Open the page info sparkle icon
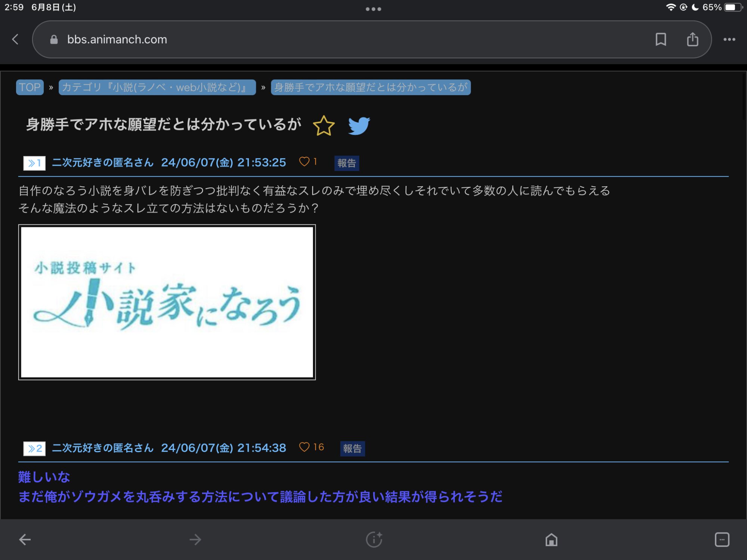 [x=374, y=539]
